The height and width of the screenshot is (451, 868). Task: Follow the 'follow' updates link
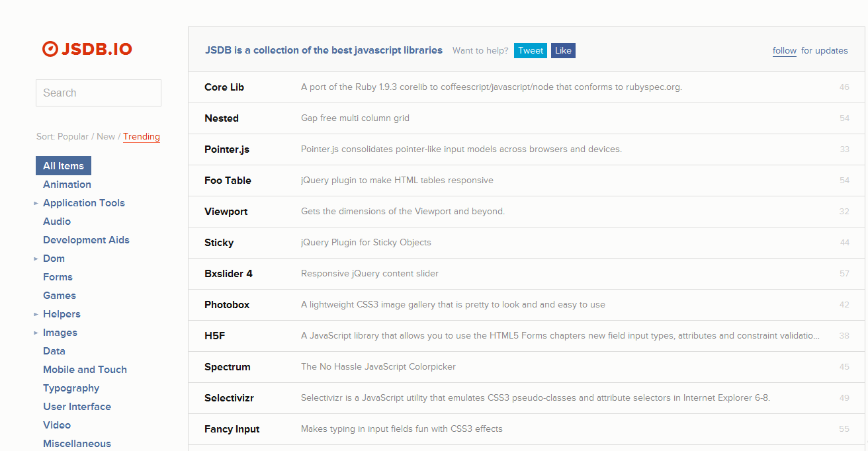tap(784, 51)
